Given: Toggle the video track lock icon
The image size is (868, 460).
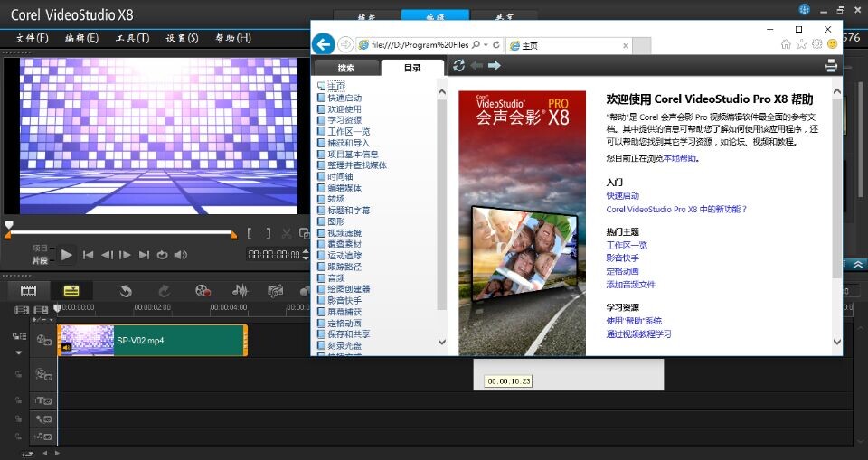Looking at the screenshot, I should tap(18, 336).
